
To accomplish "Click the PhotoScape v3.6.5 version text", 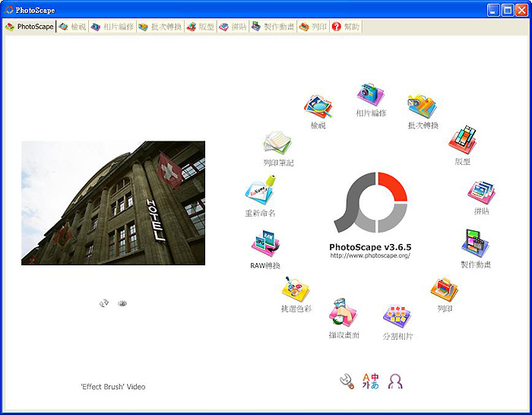I will click(x=370, y=247).
